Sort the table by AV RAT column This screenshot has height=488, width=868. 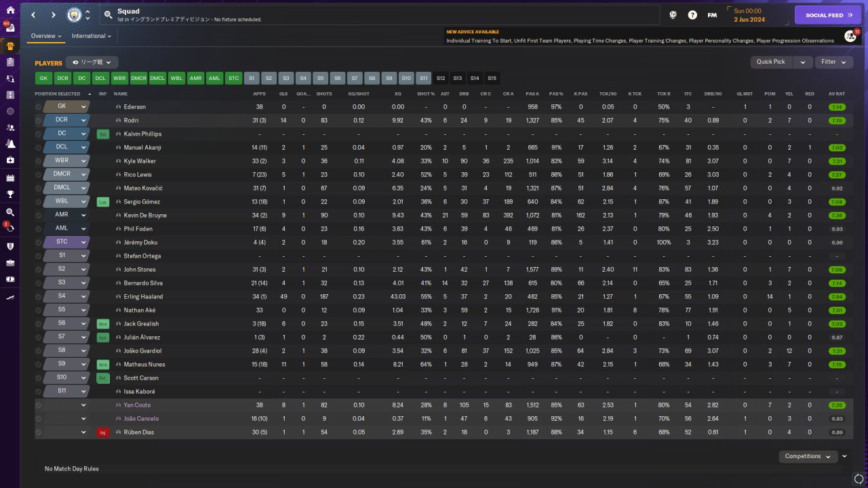(837, 94)
